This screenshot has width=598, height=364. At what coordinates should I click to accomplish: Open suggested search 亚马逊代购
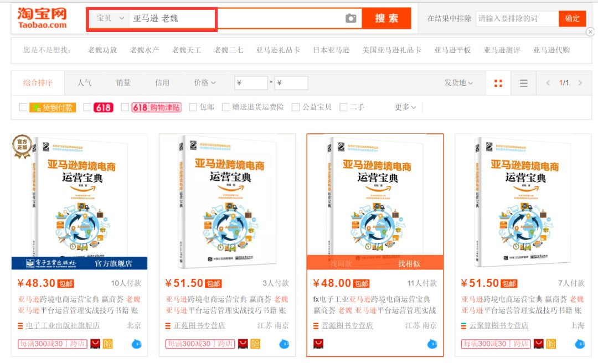click(x=551, y=50)
